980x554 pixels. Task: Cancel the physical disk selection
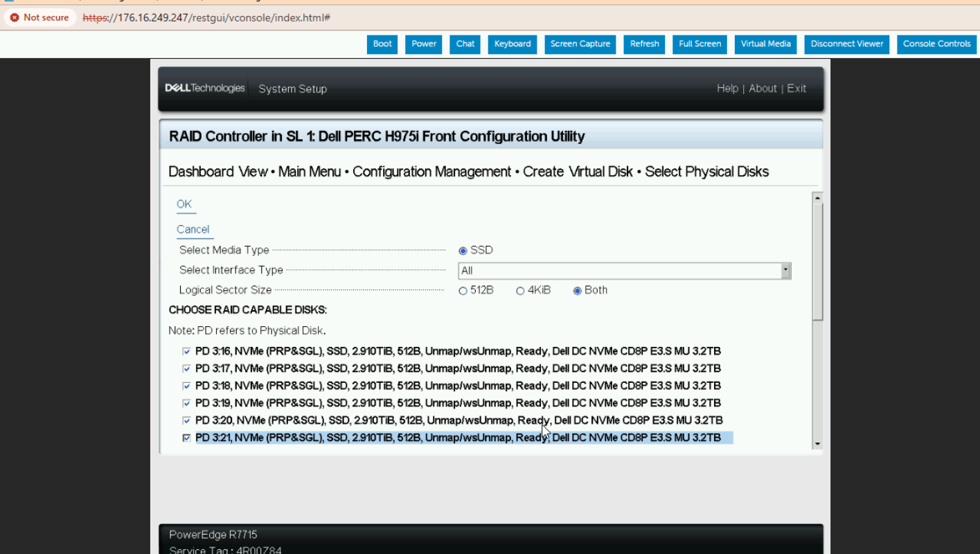click(193, 230)
